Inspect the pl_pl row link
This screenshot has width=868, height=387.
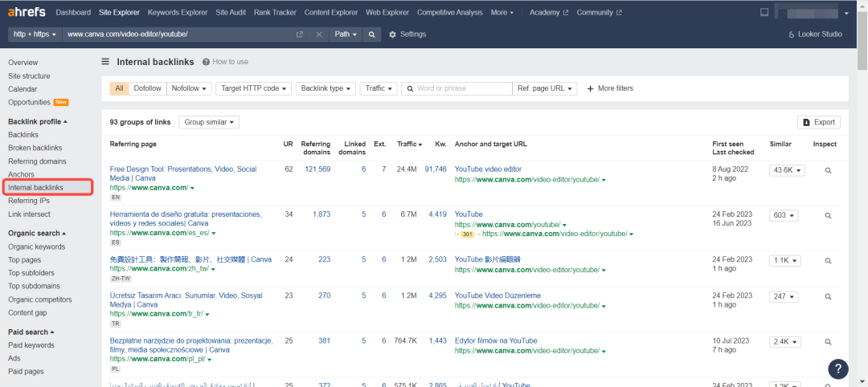828,342
